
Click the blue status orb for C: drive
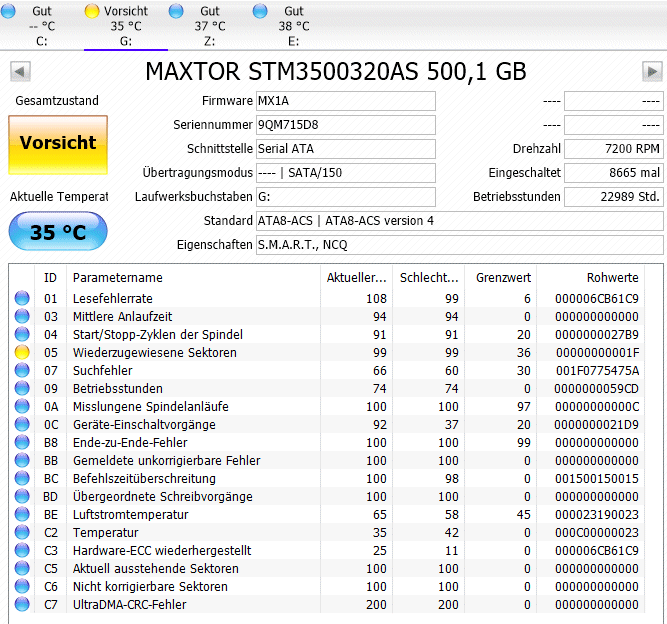click(x=8, y=11)
